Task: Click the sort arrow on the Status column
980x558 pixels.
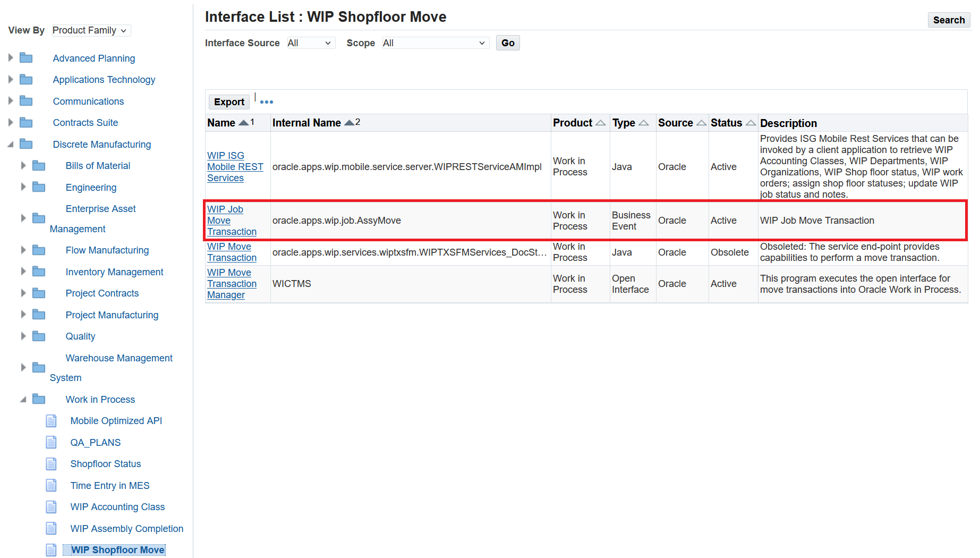Action: point(751,122)
